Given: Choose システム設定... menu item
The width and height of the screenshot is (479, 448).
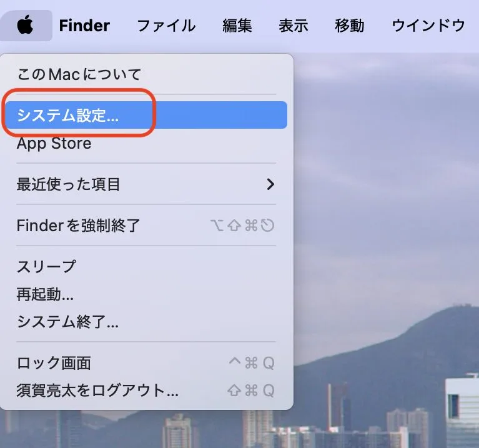Looking at the screenshot, I should (146, 115).
